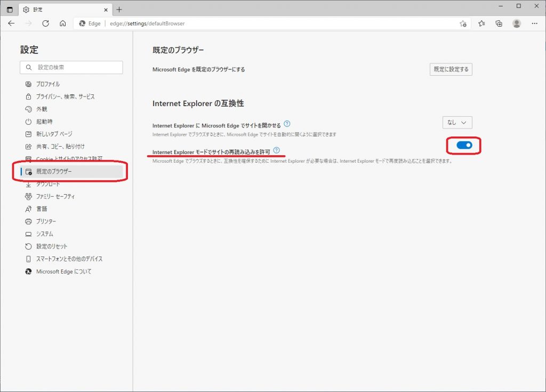The image size is (546, 392).
Task: Open help for IE mode reload
Action: (x=277, y=150)
